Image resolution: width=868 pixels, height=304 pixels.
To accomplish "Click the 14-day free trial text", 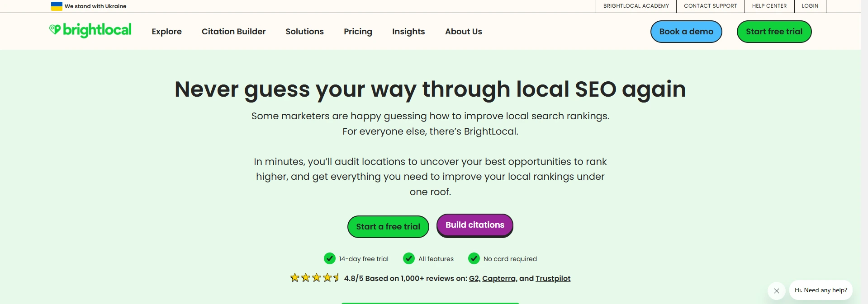I will (364, 259).
